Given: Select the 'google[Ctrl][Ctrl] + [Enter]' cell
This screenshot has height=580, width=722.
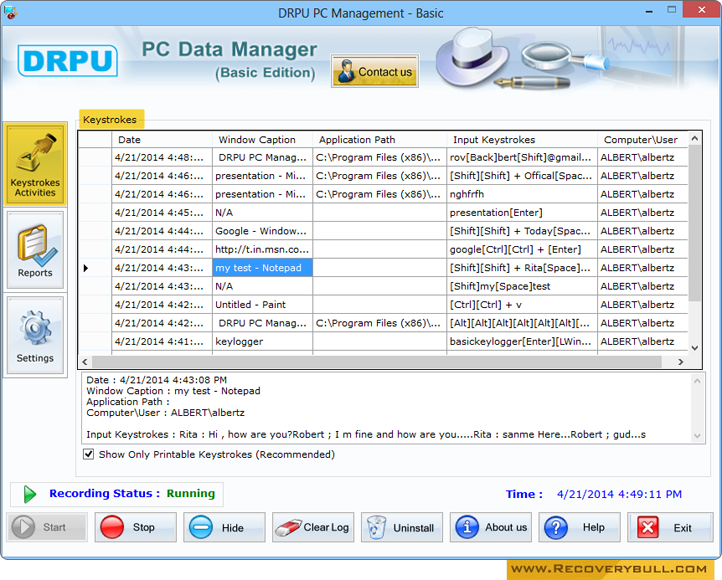Looking at the screenshot, I should tap(522, 249).
